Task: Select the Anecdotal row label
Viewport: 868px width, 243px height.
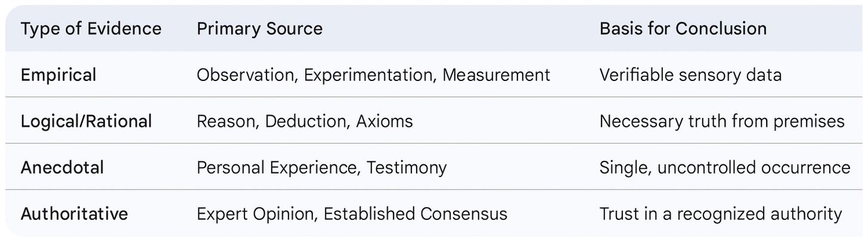Action: [x=62, y=168]
